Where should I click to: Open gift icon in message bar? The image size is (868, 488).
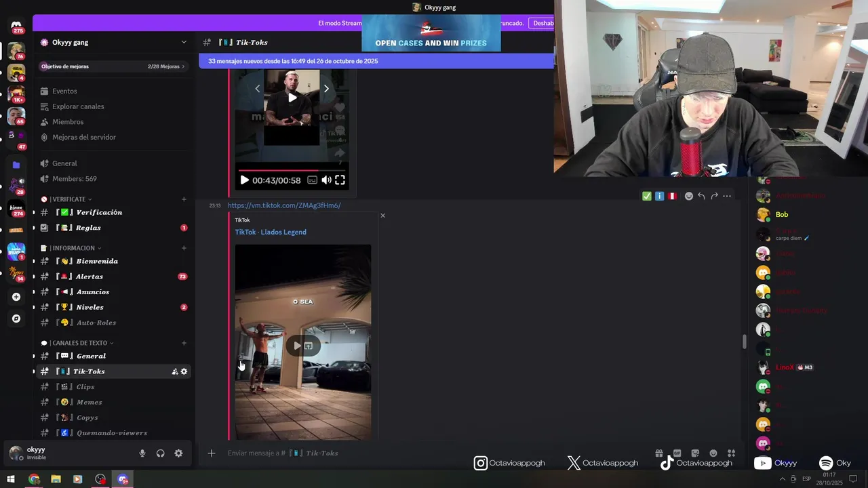(659, 453)
